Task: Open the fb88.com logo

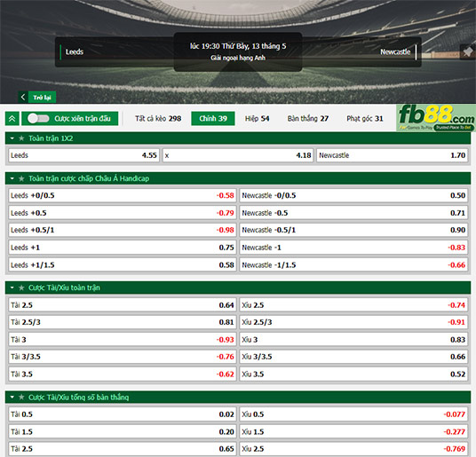Action: [436, 118]
